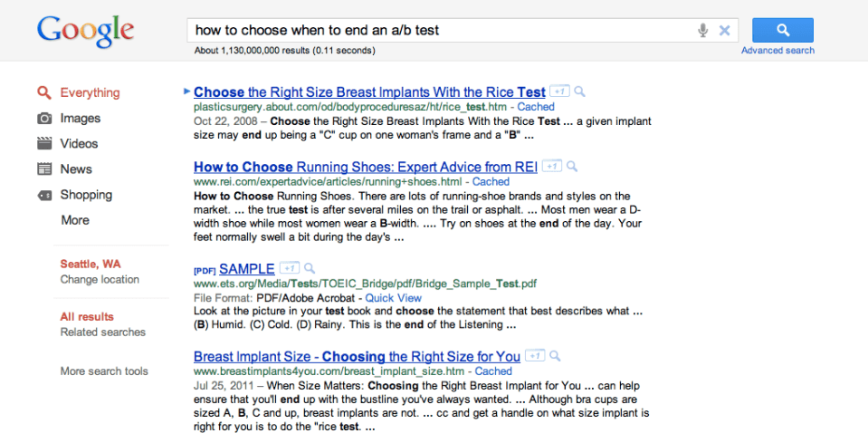Switch to Videos search results
Viewport: 868px width, 443px height.
79,143
